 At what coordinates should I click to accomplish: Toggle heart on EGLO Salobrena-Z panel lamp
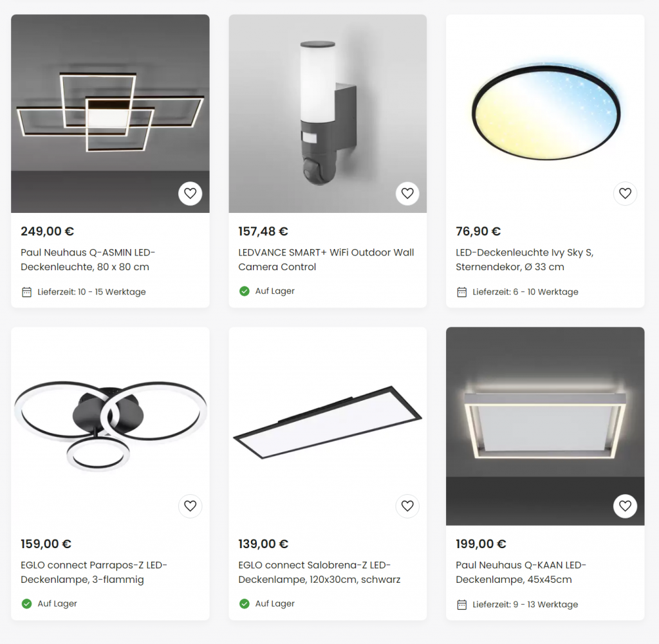[407, 506]
